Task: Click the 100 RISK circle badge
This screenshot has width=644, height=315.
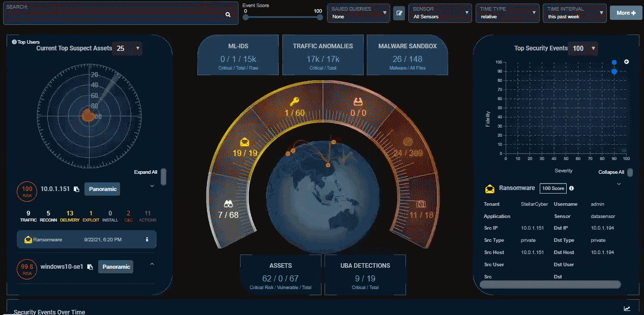Action: coord(27,191)
